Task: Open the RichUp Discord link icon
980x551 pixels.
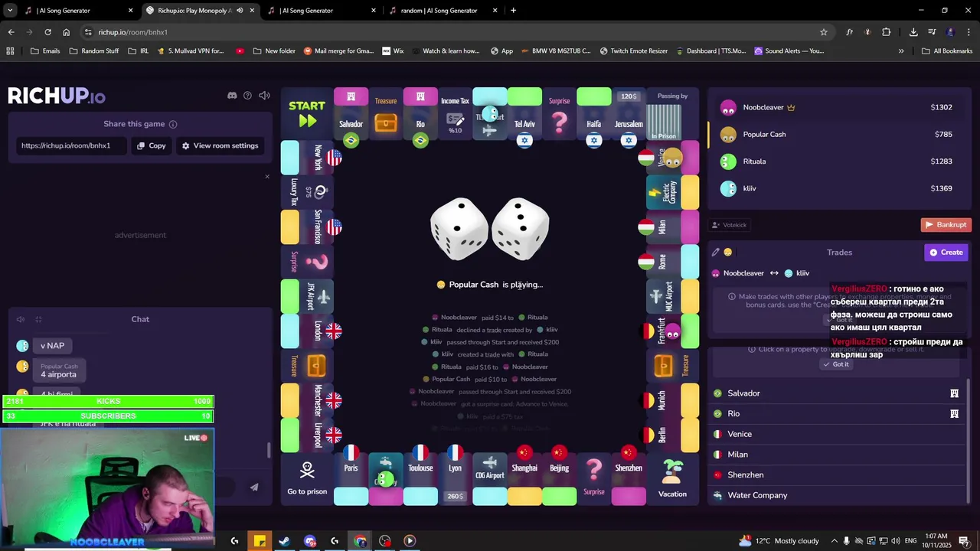Action: pyautogui.click(x=232, y=96)
